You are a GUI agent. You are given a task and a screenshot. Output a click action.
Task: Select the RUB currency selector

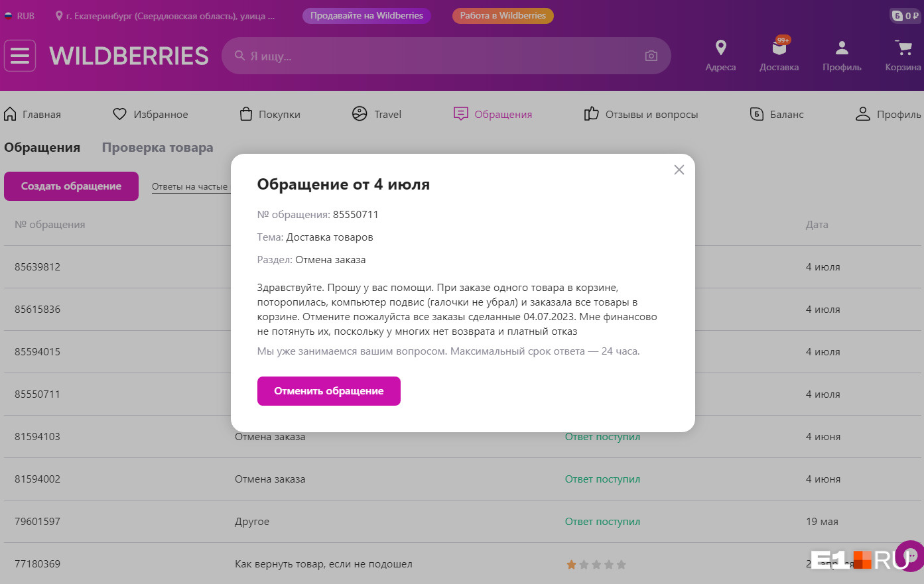(x=20, y=15)
